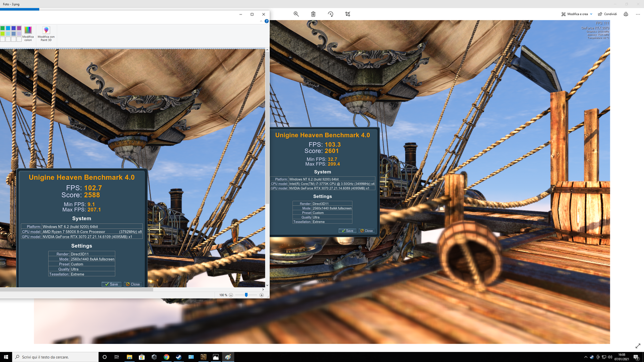
Task: Open the Windows Start menu
Action: point(6,356)
